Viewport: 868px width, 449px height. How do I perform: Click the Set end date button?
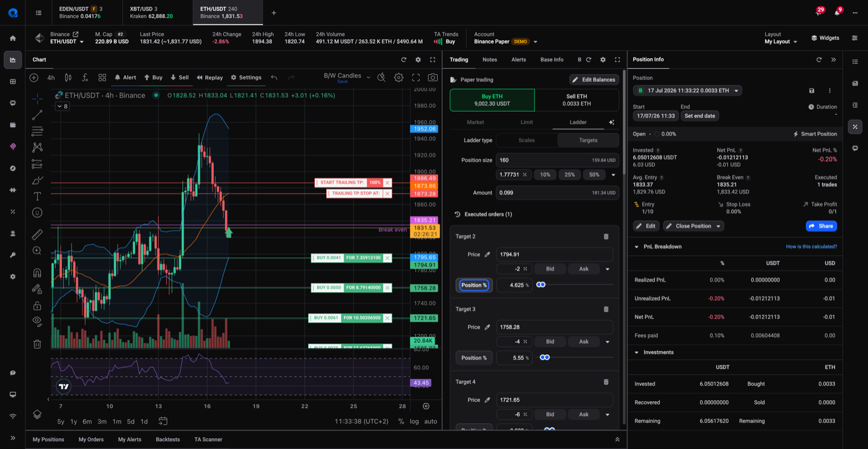(699, 116)
